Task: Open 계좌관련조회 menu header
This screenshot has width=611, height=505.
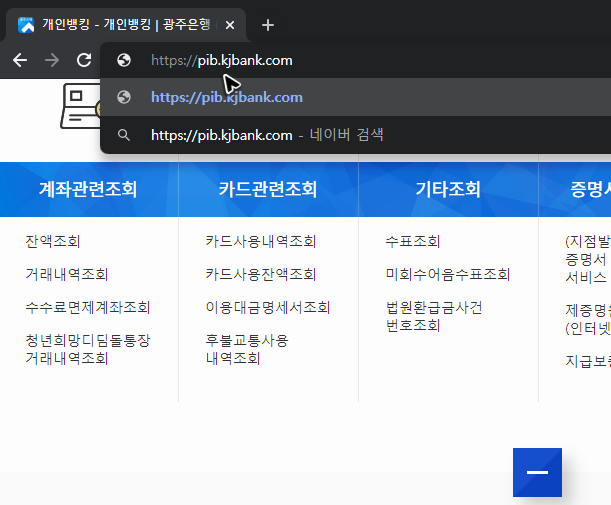Action: click(88, 190)
